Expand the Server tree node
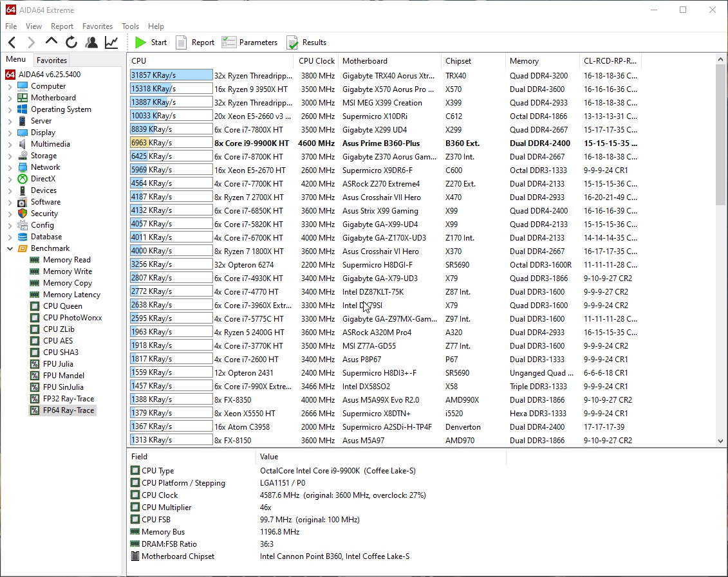728x577 pixels. coord(10,121)
